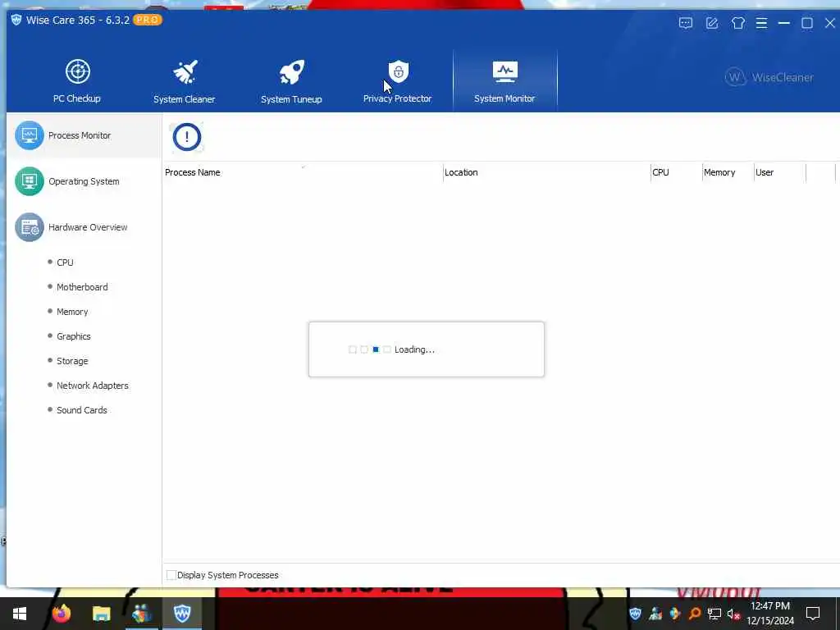Open the Graphics hardware entry
The height and width of the screenshot is (630, 840).
[73, 336]
